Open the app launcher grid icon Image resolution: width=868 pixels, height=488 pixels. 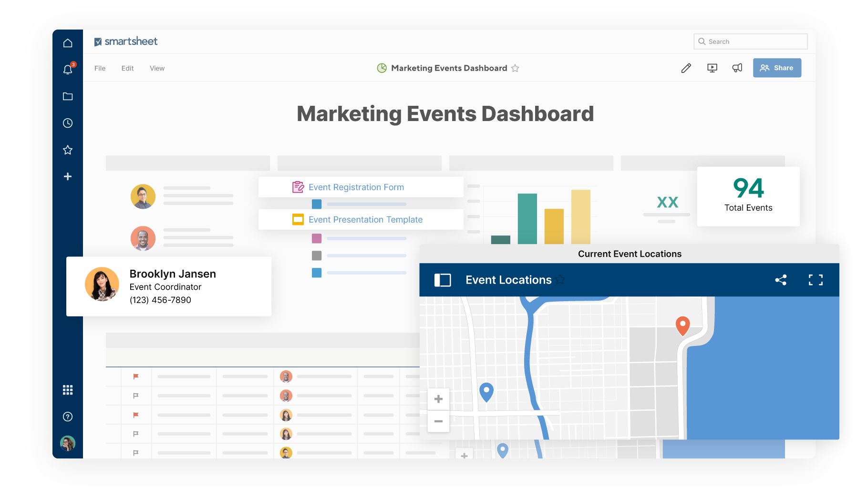[68, 390]
